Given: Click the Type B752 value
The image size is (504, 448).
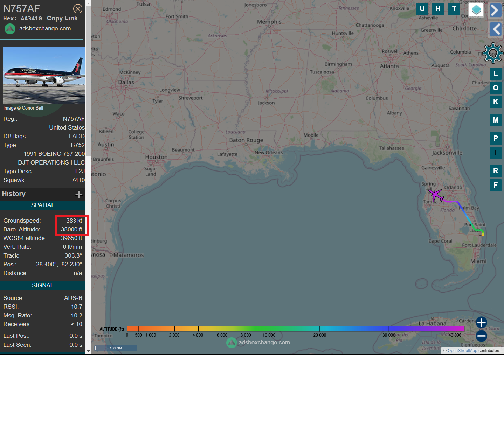Looking at the screenshot, I should (x=78, y=145).
